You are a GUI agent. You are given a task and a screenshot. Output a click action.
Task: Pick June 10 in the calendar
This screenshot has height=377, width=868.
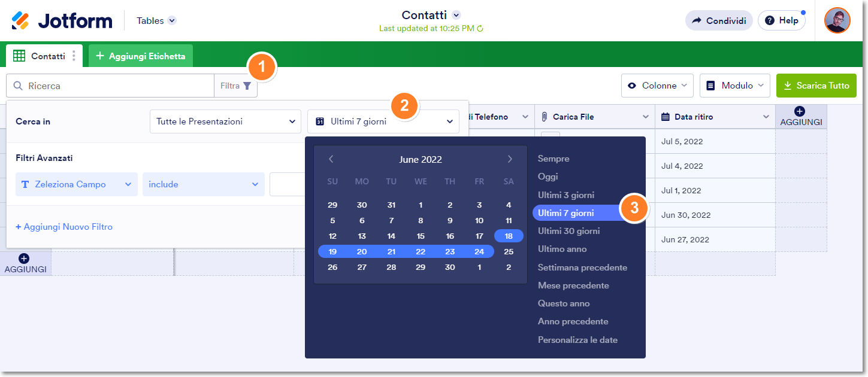click(x=479, y=220)
